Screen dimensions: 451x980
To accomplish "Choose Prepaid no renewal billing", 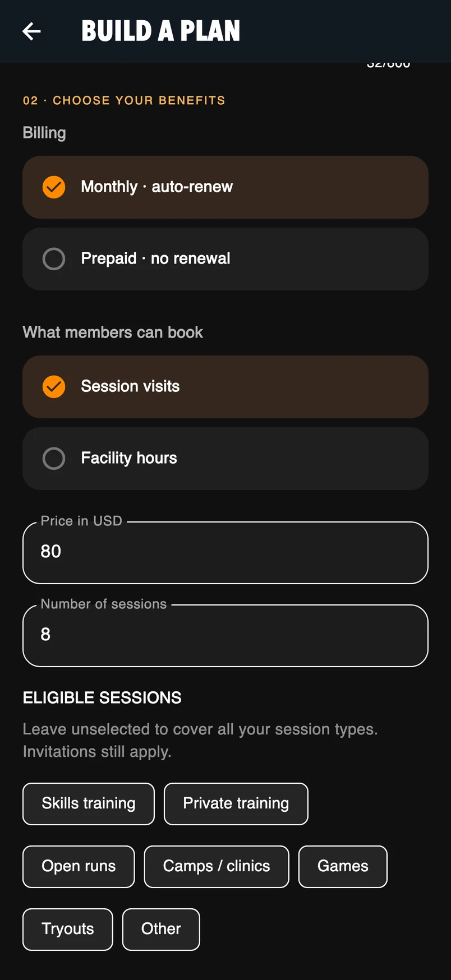I will 225,259.
